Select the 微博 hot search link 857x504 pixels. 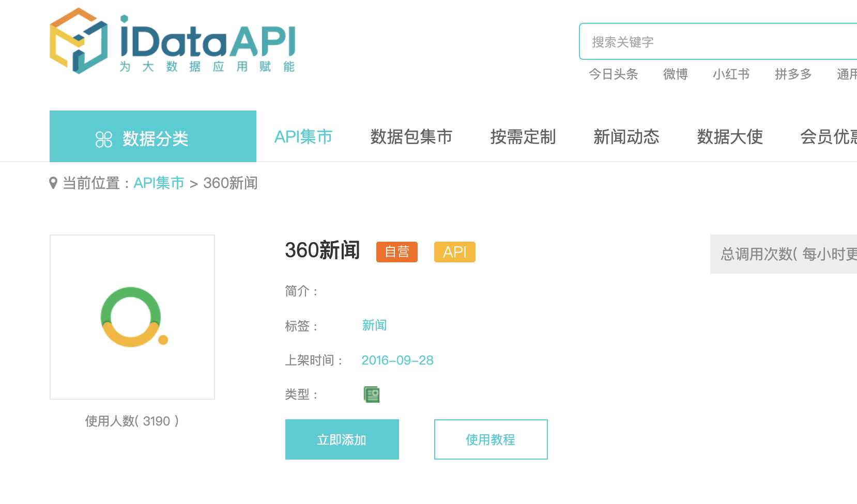(676, 74)
